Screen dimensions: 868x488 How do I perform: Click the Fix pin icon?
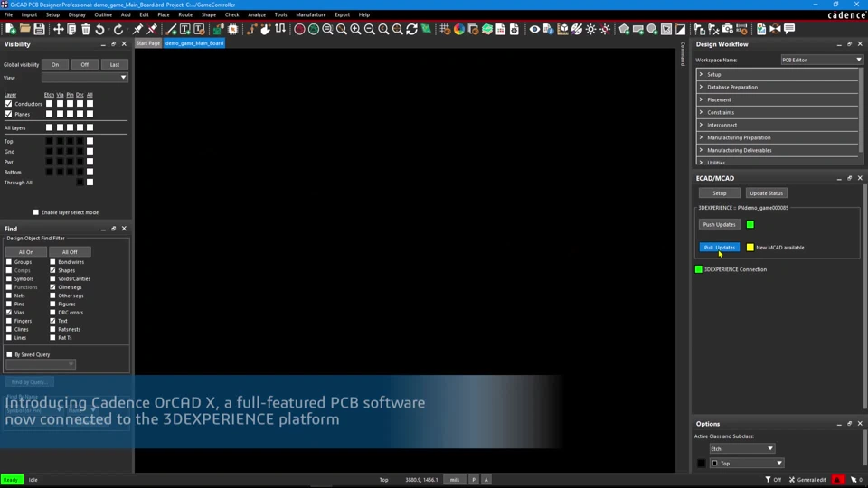click(x=137, y=29)
